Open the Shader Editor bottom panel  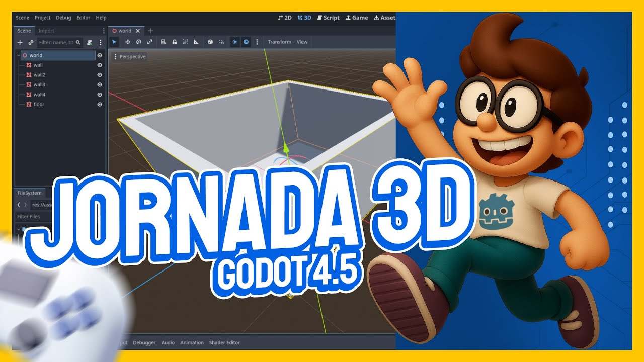coord(224,343)
